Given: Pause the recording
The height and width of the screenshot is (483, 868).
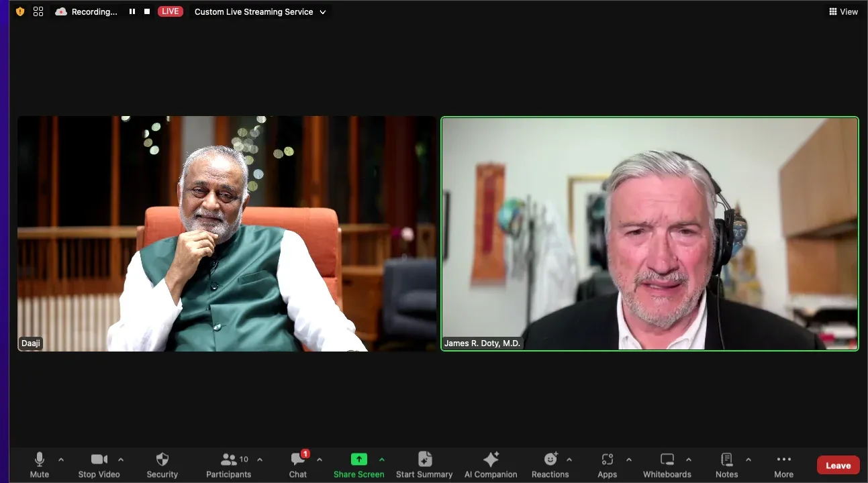Looking at the screenshot, I should [132, 11].
